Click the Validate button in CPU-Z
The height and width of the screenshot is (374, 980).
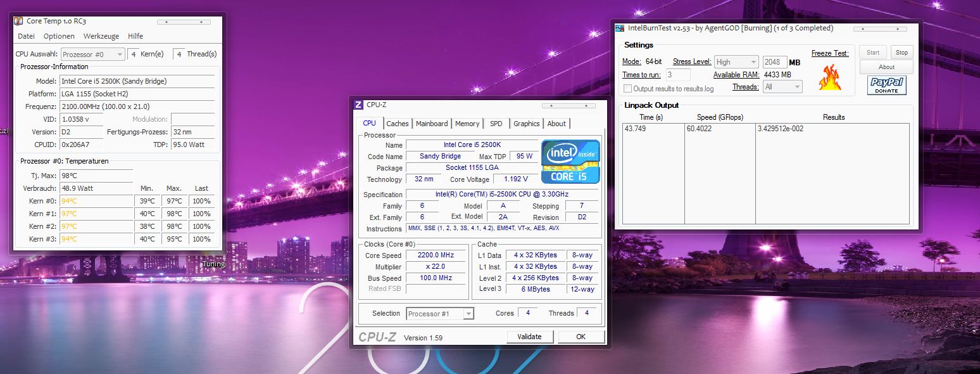coord(530,337)
